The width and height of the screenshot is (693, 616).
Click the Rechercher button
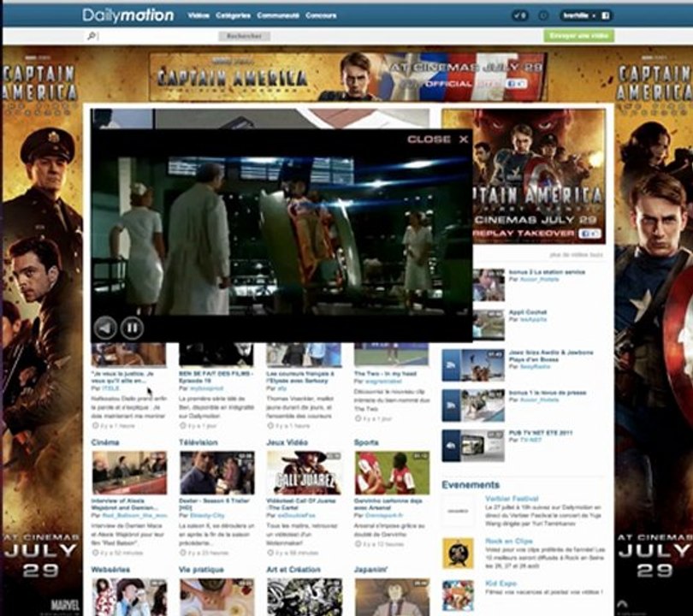(244, 36)
